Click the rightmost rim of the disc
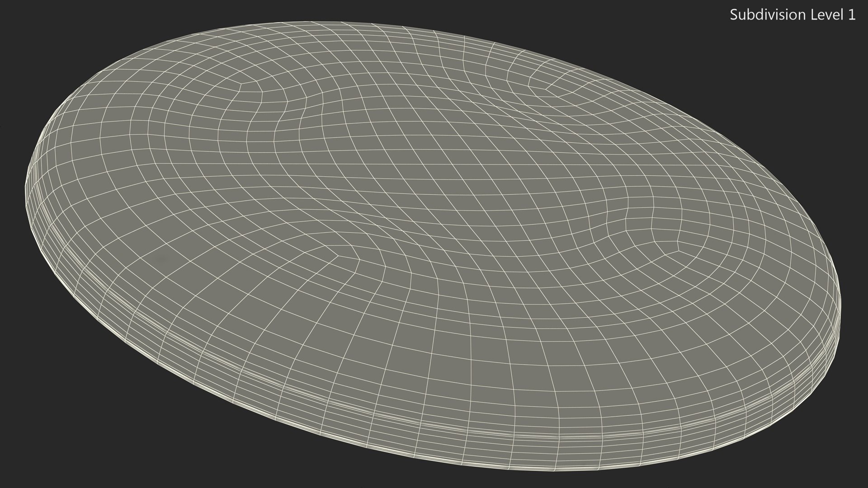The width and height of the screenshot is (868, 488). click(x=840, y=307)
